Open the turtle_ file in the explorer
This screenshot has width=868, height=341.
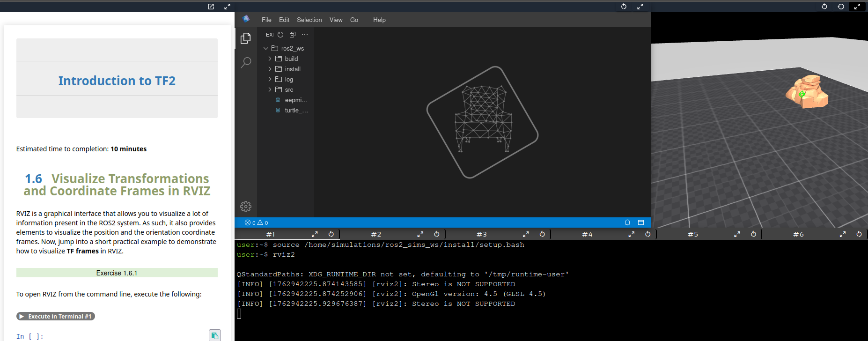click(x=296, y=110)
